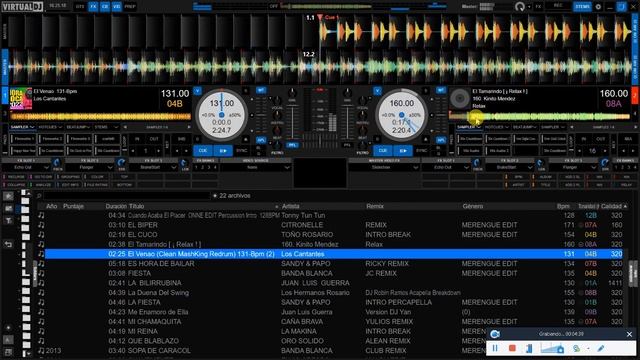This screenshot has width=640, height=360.
Task: Click the browser search input field
Action: tap(127, 196)
